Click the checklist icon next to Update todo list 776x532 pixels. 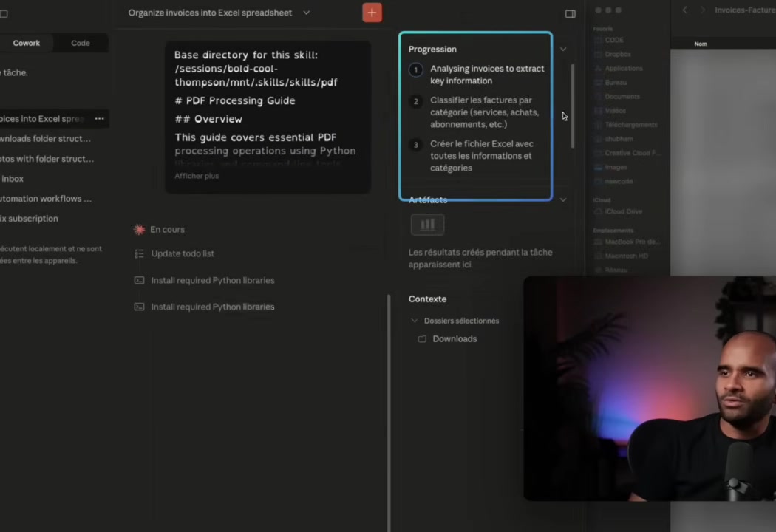click(x=139, y=253)
